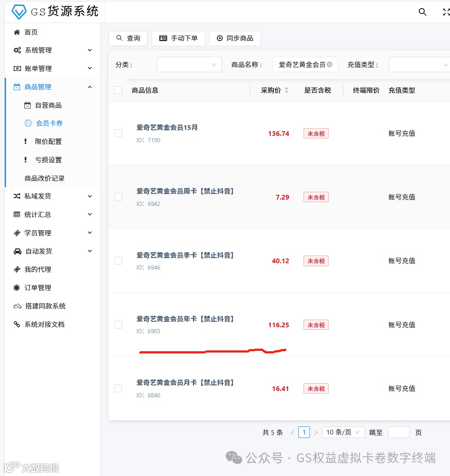The width and height of the screenshot is (450, 476).
Task: Click the 查询 button
Action: (128, 38)
